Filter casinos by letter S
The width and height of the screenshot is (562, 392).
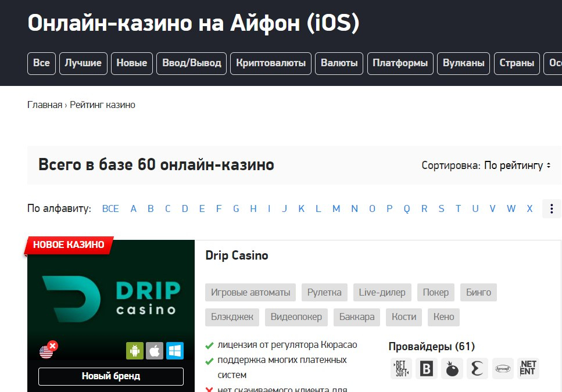click(x=441, y=208)
